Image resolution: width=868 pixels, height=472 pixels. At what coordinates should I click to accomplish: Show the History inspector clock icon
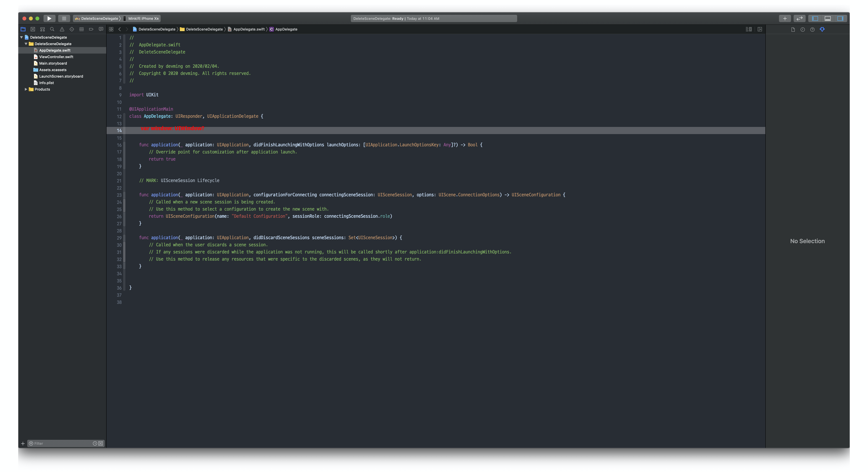tap(803, 30)
